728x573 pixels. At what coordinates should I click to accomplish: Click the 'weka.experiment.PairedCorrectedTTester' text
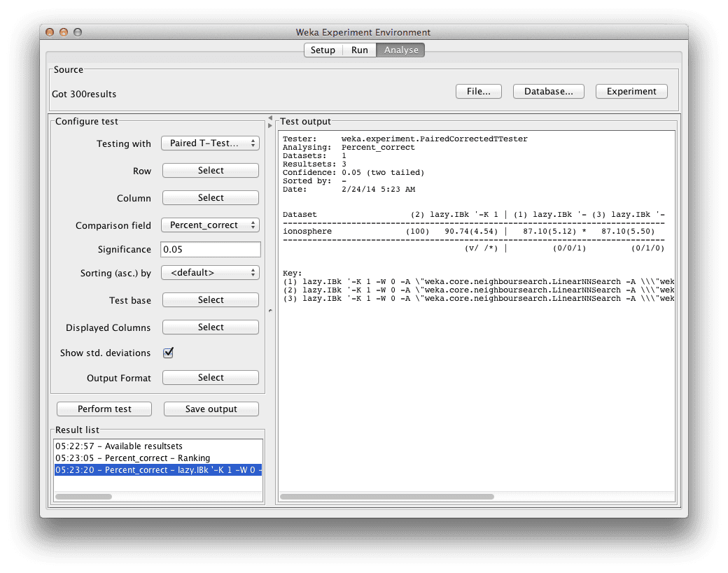tap(435, 139)
